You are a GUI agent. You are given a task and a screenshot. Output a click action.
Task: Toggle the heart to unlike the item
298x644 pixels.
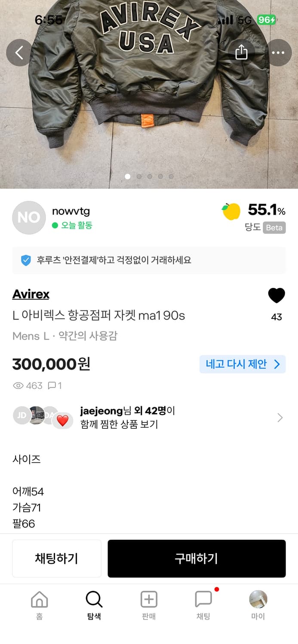[x=276, y=295]
